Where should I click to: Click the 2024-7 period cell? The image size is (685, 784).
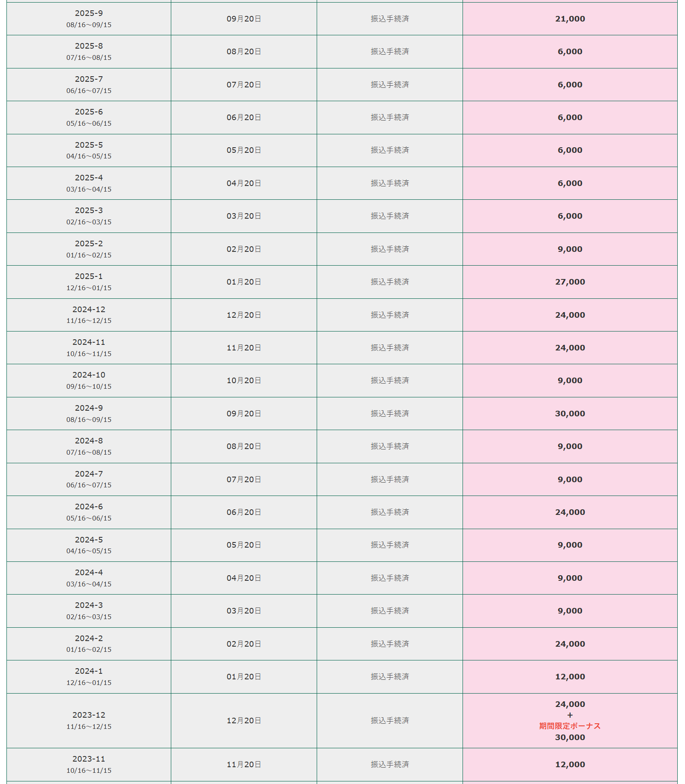pos(89,479)
